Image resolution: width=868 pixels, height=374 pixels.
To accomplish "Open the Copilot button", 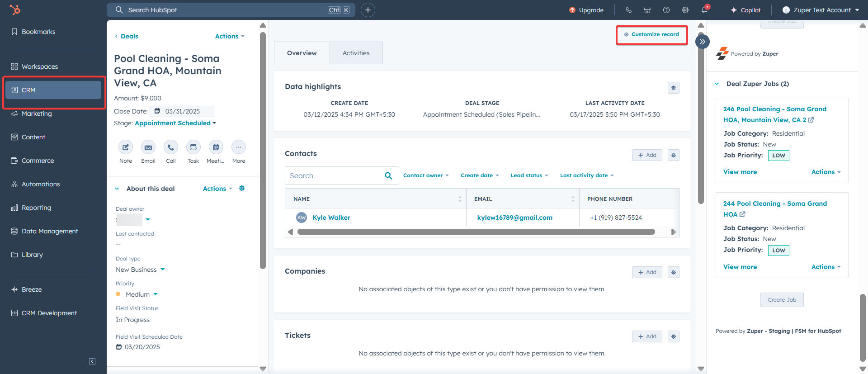I will pyautogui.click(x=745, y=10).
